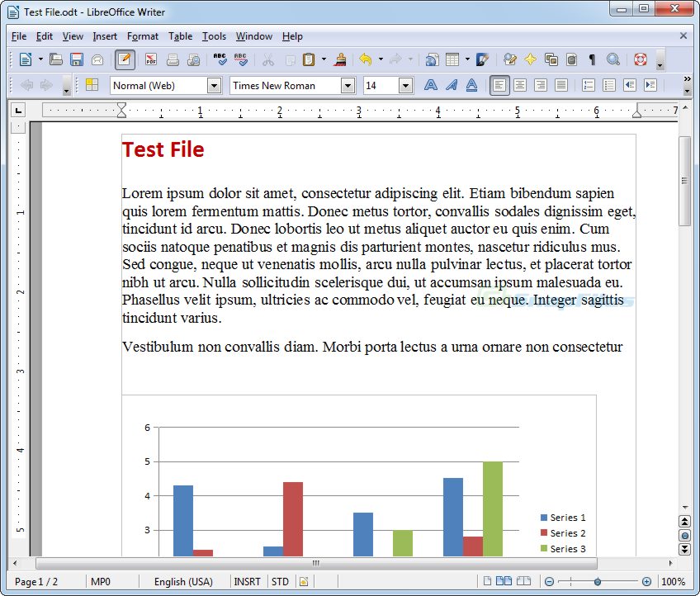Export the document directly as PDF
Image resolution: width=700 pixels, height=596 pixels.
click(151, 59)
